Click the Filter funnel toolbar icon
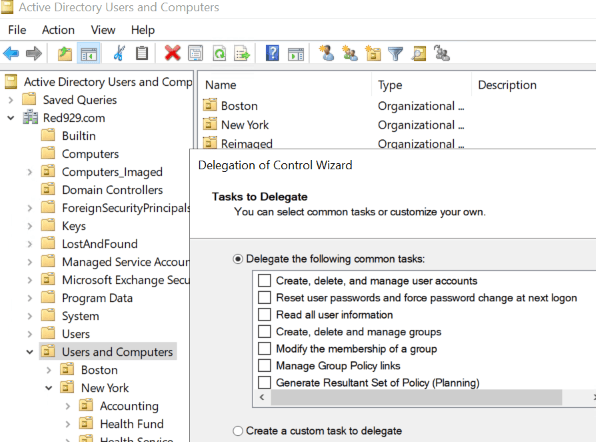This screenshot has height=442, width=596. [395, 54]
